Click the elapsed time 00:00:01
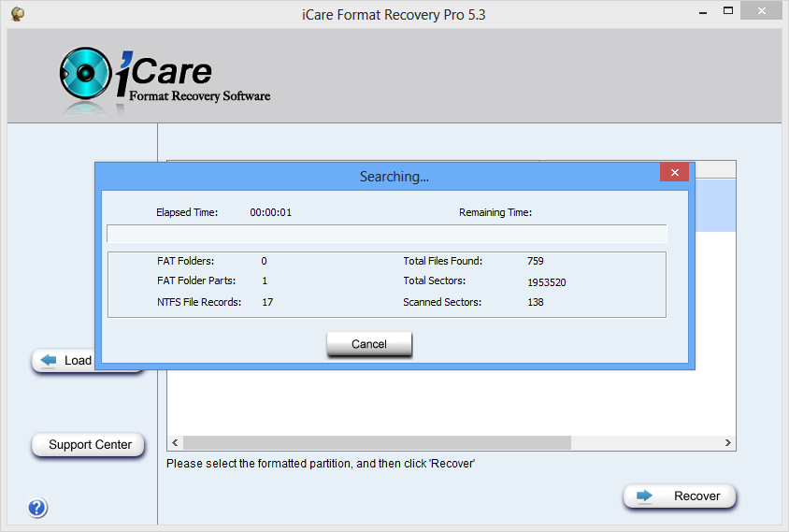 coord(271,212)
